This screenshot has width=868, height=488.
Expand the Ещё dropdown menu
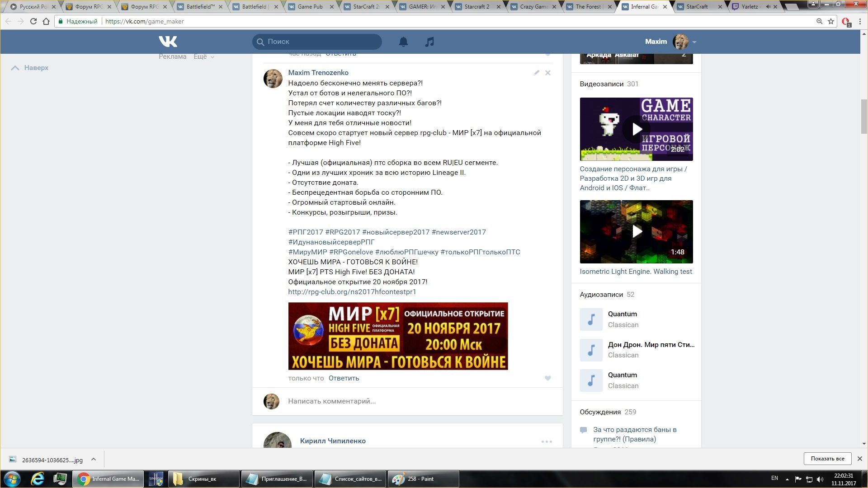coord(203,56)
